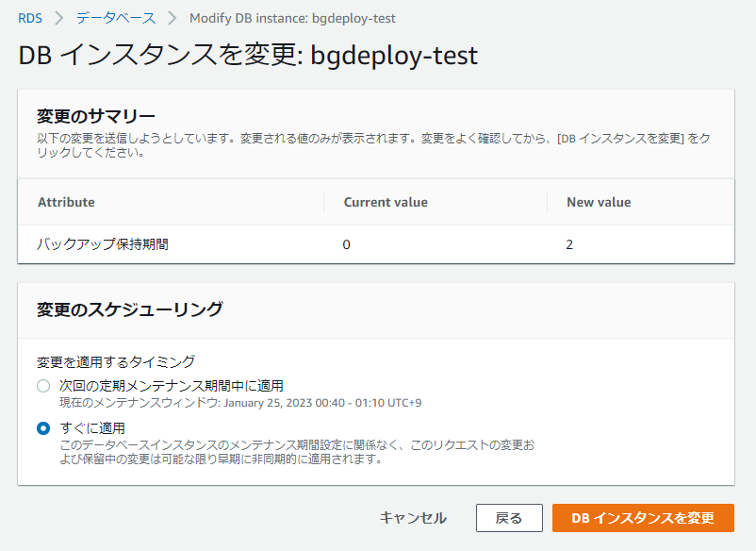Click the バックアップ保持期間 attribute row
The width and height of the screenshot is (756, 551).
coord(376,244)
